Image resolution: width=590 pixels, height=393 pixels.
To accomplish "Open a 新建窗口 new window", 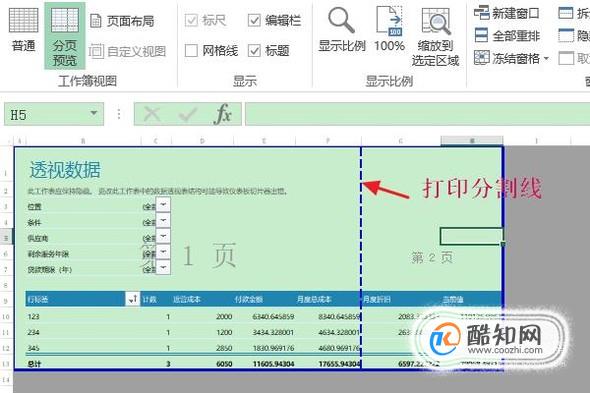I will point(506,14).
